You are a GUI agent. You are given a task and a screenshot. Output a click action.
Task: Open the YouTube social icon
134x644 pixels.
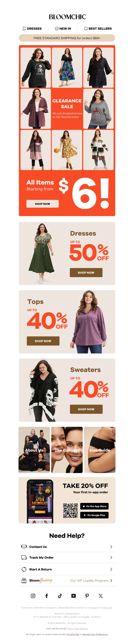(74, 596)
